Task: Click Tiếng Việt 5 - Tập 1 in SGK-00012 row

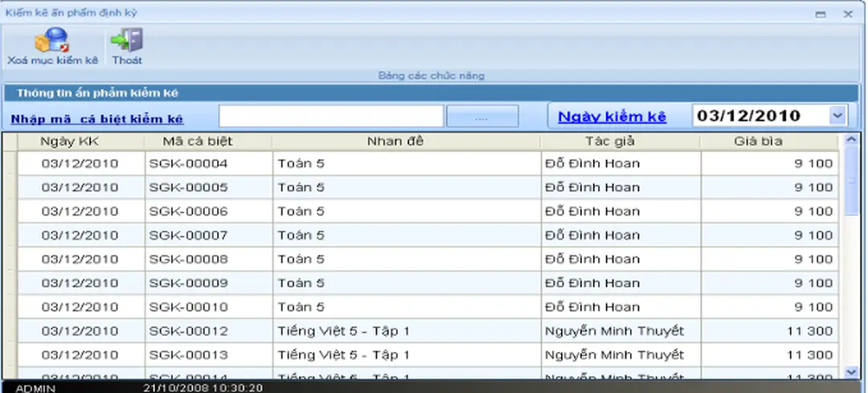Action: click(x=343, y=331)
